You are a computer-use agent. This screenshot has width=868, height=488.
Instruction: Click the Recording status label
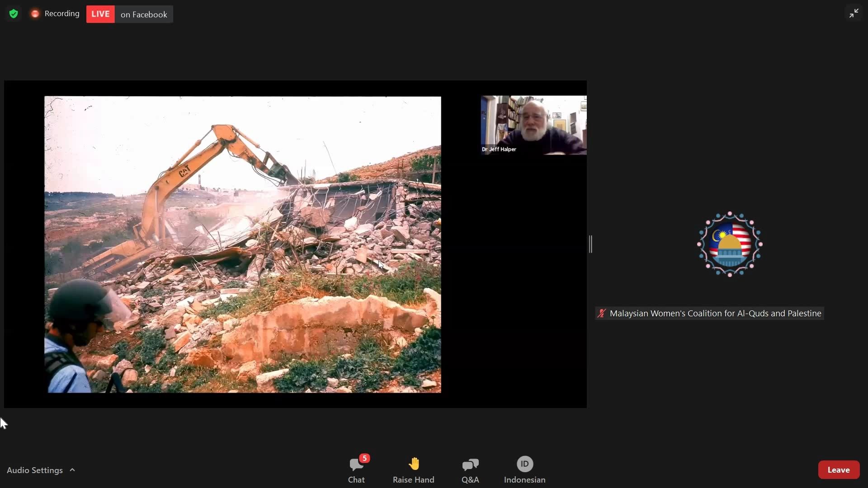pyautogui.click(x=62, y=14)
